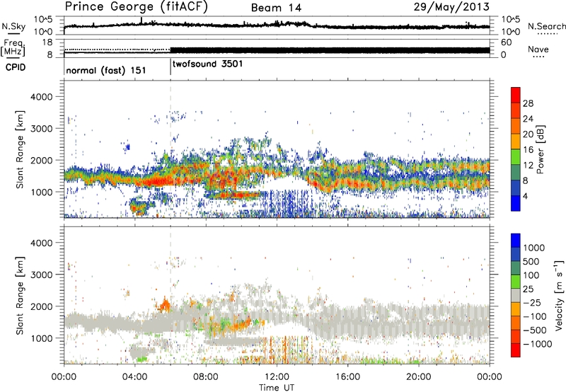
Task: Click the 'N.Search' legend label
Action: [x=547, y=26]
